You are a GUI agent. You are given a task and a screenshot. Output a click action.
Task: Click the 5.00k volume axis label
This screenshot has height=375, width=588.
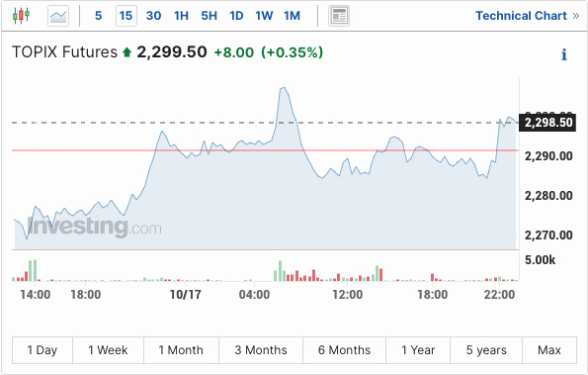[540, 260]
